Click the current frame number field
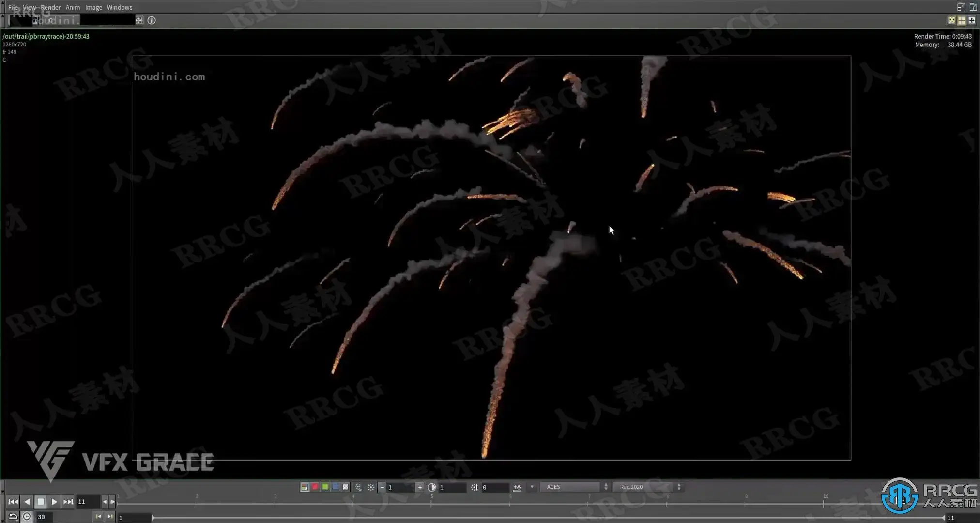The width and height of the screenshot is (980, 523). click(x=88, y=502)
